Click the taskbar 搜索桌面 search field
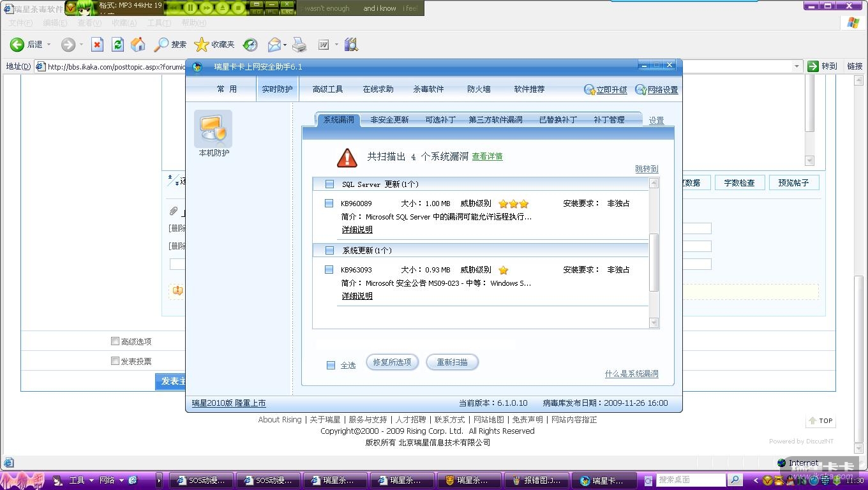The height and width of the screenshot is (490, 868). tap(691, 480)
